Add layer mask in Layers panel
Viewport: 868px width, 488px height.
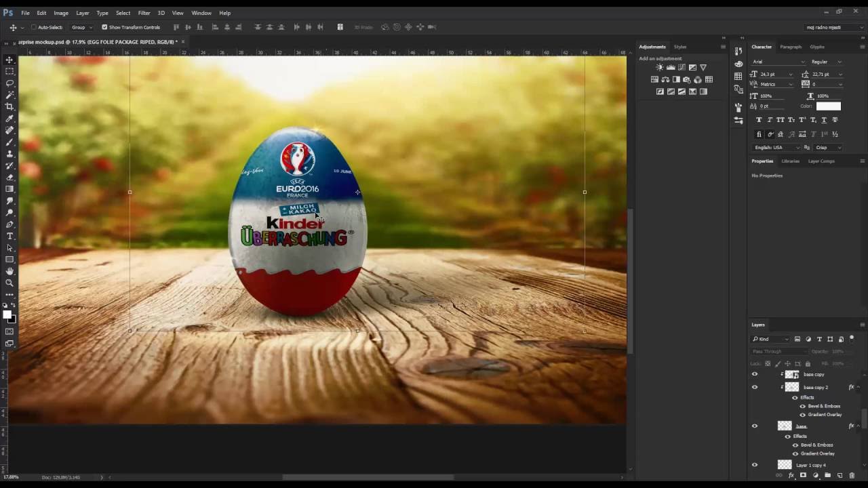[803, 476]
